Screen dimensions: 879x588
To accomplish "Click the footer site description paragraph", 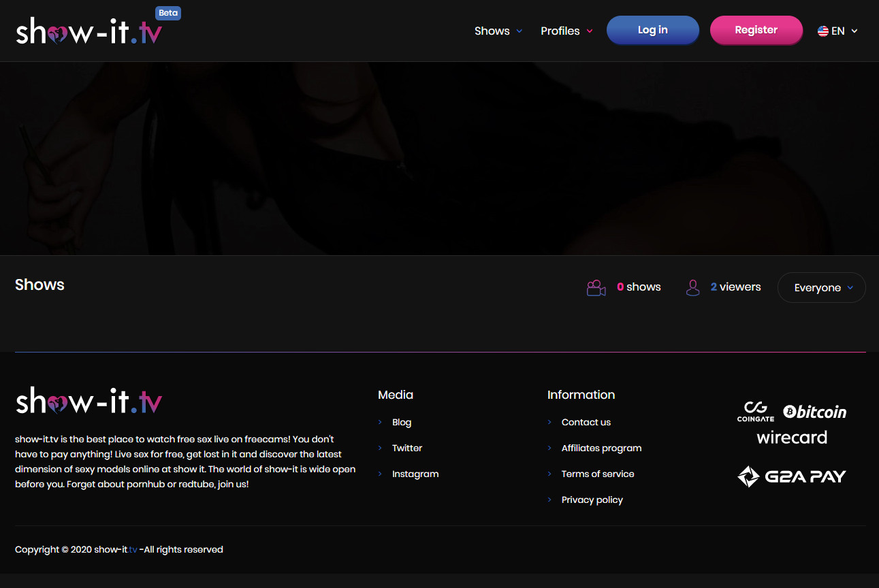I will pos(185,462).
